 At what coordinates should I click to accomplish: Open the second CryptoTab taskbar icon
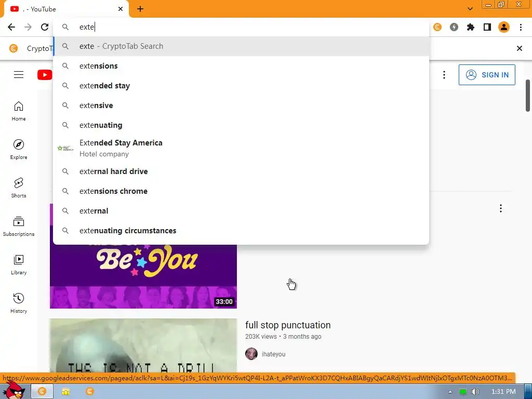(x=89, y=392)
